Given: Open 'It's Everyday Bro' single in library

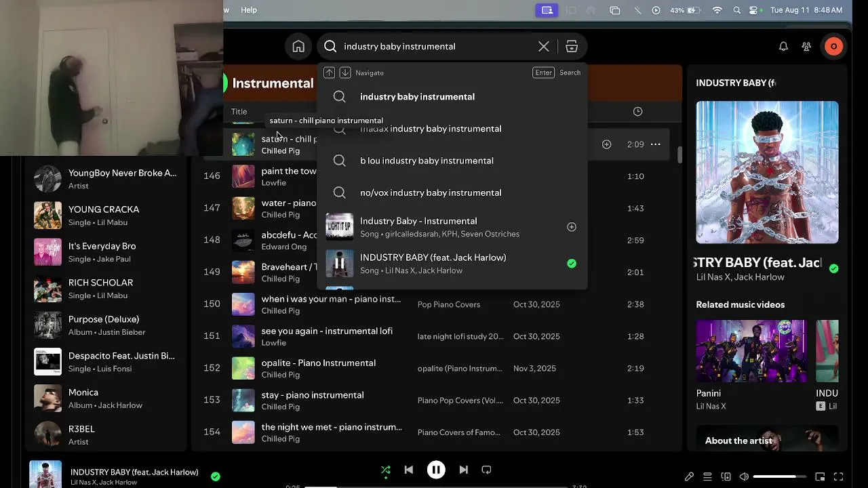Looking at the screenshot, I should [106, 252].
